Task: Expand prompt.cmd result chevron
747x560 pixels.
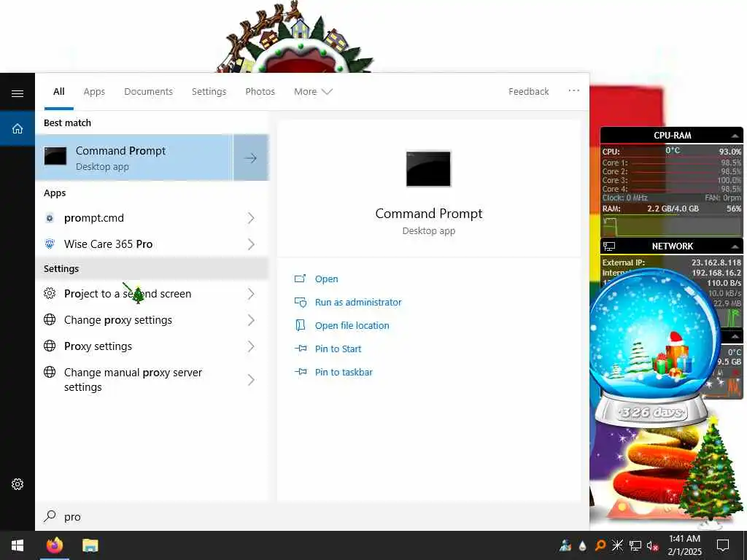Action: tap(251, 218)
